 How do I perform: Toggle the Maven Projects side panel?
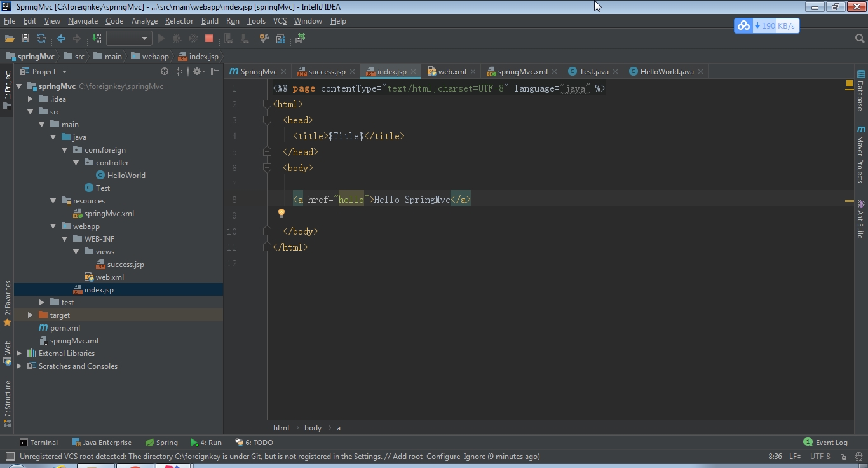pyautogui.click(x=861, y=155)
